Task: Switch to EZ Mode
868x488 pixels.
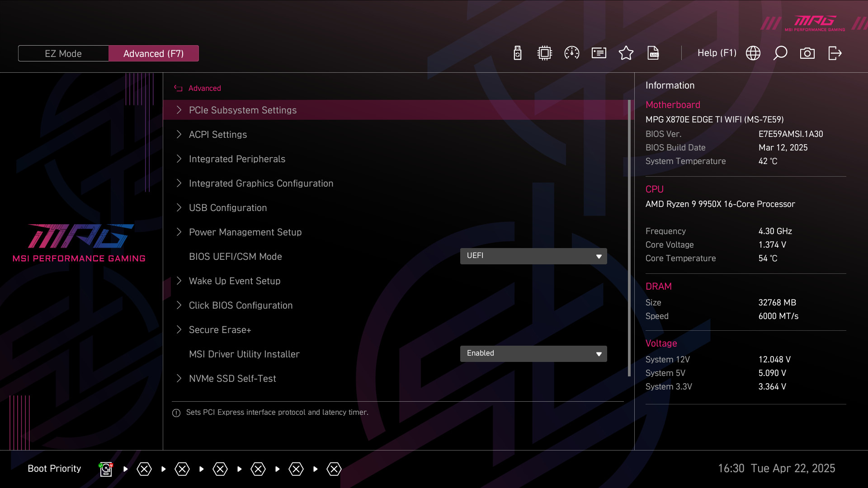Action: [x=63, y=53]
